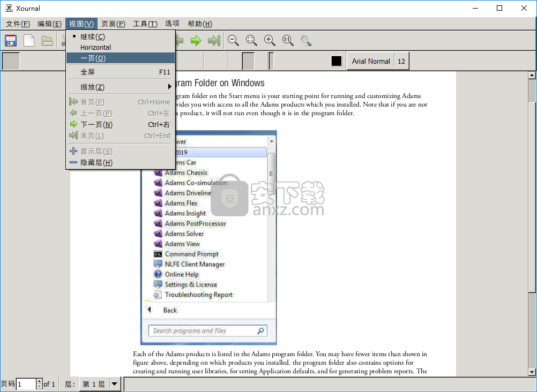This screenshot has height=392, width=537.
Task: Open a file with the folder icon
Action: 47,40
